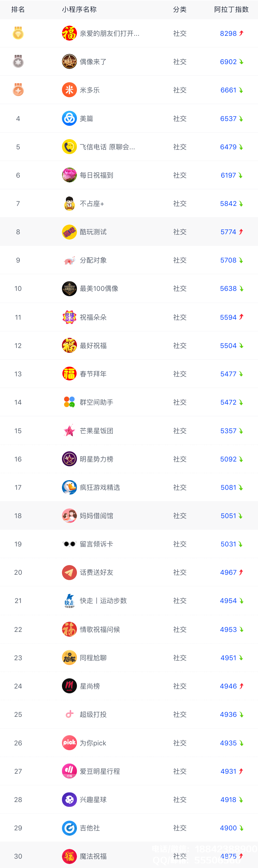Viewport: 258px width, 868px height.
Task: Open the 为你pick pink icon
Action: (x=69, y=743)
